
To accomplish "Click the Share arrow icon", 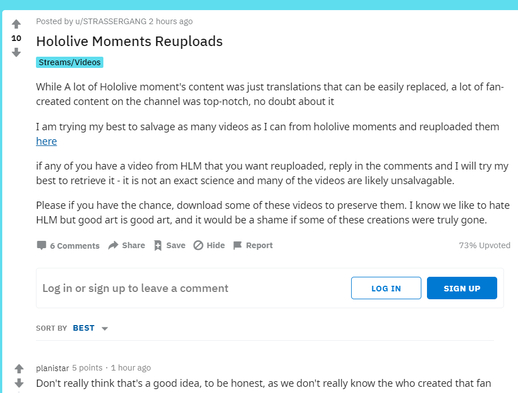I will coord(113,245).
